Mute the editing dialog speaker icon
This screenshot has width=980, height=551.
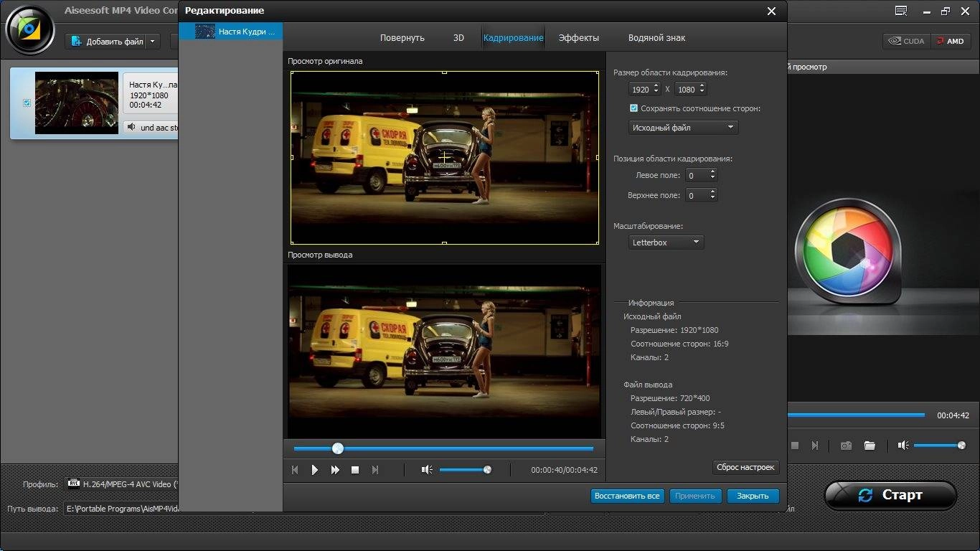pyautogui.click(x=427, y=470)
